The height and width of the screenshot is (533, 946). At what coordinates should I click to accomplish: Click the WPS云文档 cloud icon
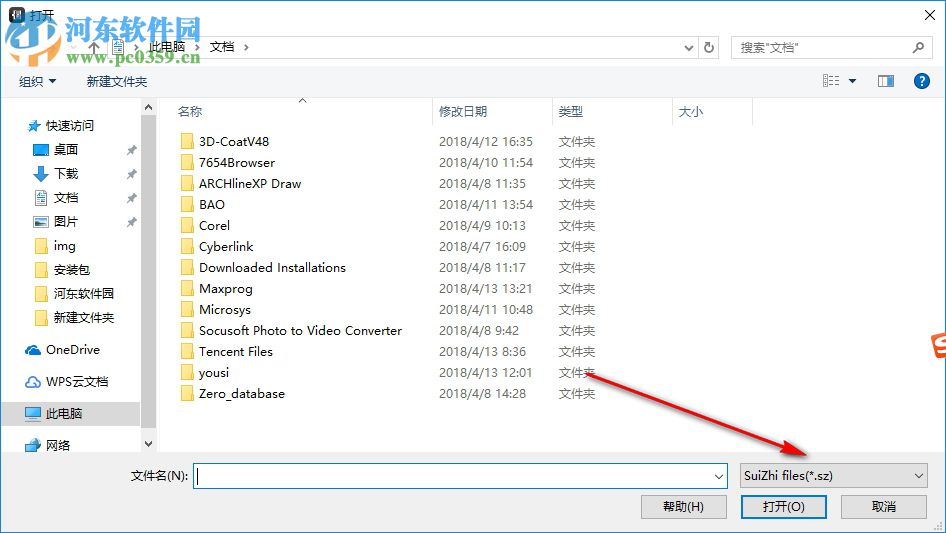click(33, 382)
